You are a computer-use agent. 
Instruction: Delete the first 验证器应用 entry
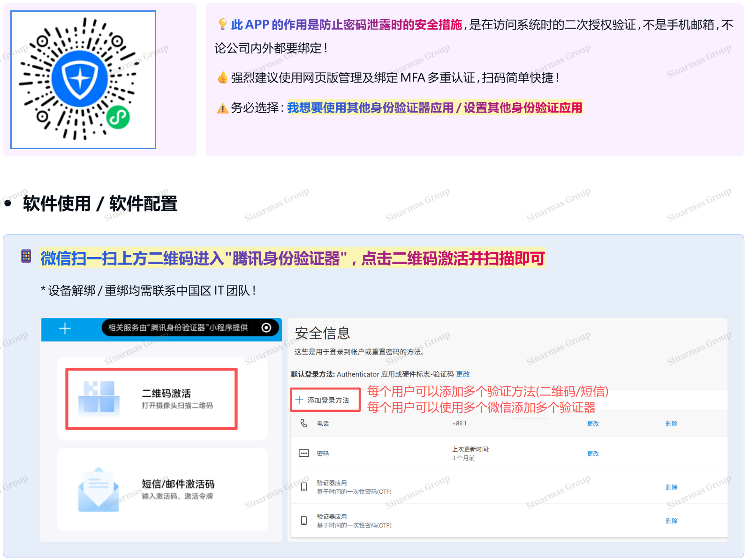point(671,487)
